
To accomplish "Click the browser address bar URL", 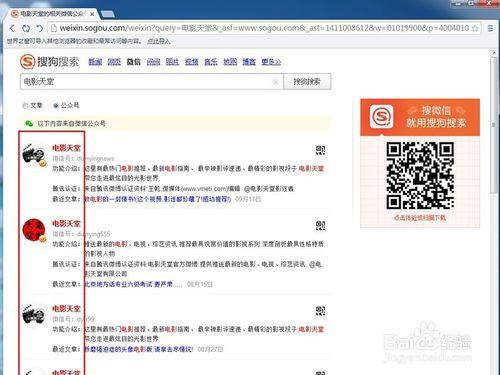I will tap(264, 28).
